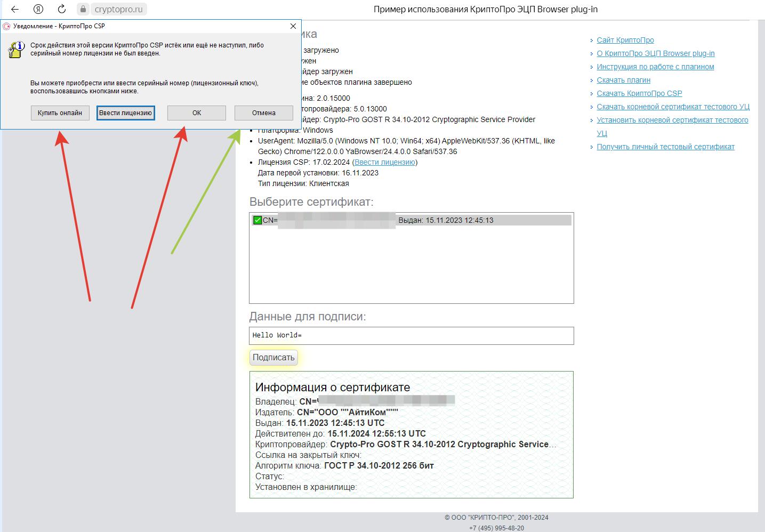
Task: Click the Выберите сертификат heading
Action: [x=311, y=202]
